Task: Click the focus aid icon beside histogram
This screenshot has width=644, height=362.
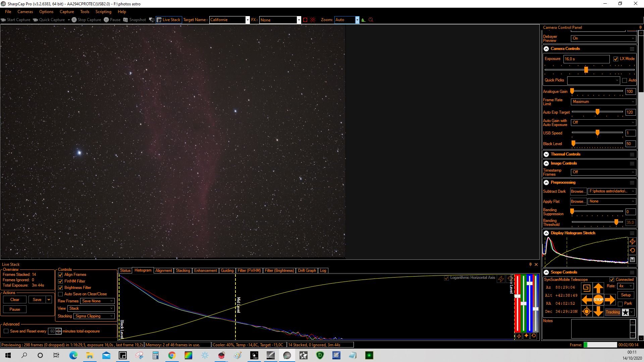Action: [371, 20]
